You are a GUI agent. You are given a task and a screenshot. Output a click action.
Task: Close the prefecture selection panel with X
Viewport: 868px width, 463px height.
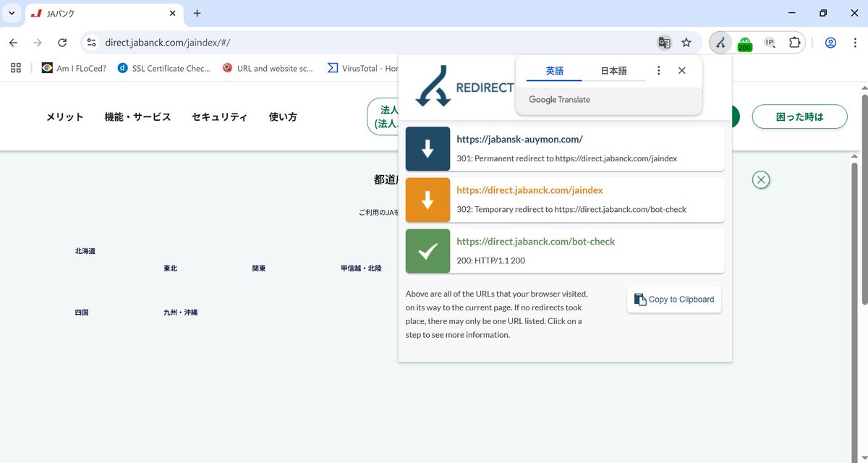760,180
